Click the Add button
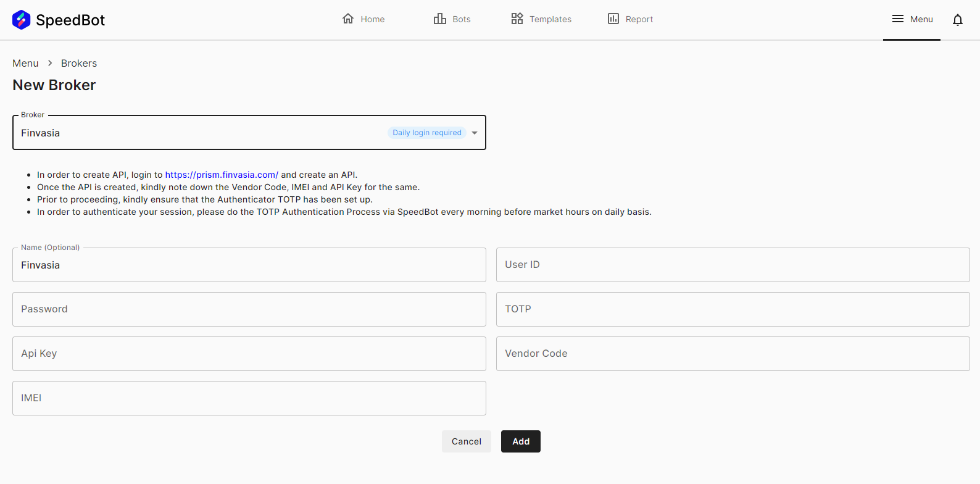The width and height of the screenshot is (980, 484). [521, 441]
